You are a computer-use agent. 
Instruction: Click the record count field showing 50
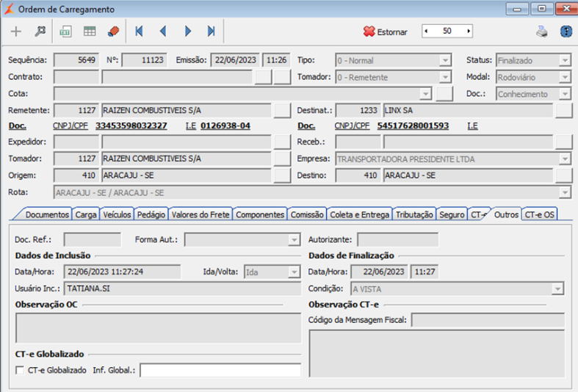(x=447, y=32)
